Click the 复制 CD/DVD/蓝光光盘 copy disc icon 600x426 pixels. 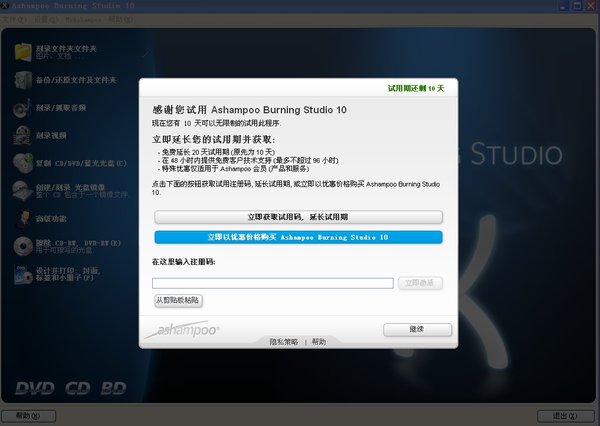tap(23, 163)
